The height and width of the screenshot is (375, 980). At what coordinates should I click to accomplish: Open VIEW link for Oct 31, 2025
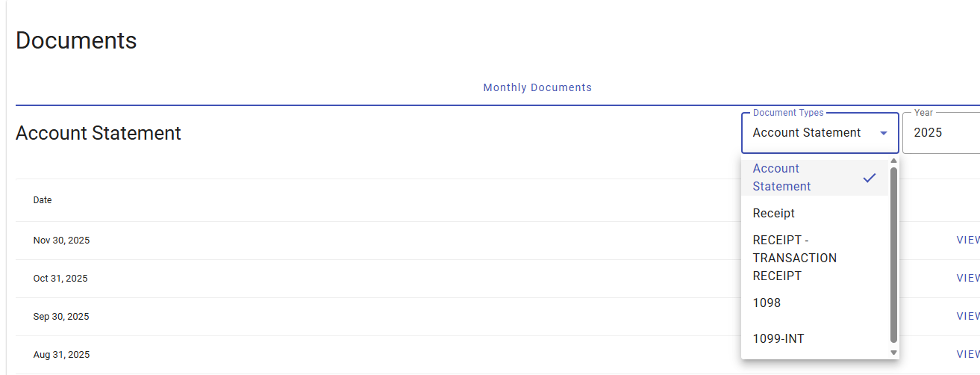pyautogui.click(x=967, y=279)
